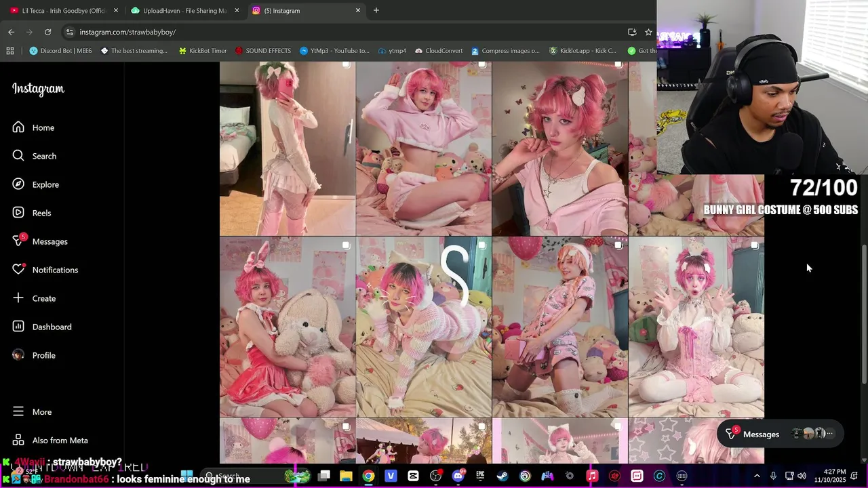The width and height of the screenshot is (868, 488).
Task: Open Instagram Home from the sidebar
Action: coord(33,127)
